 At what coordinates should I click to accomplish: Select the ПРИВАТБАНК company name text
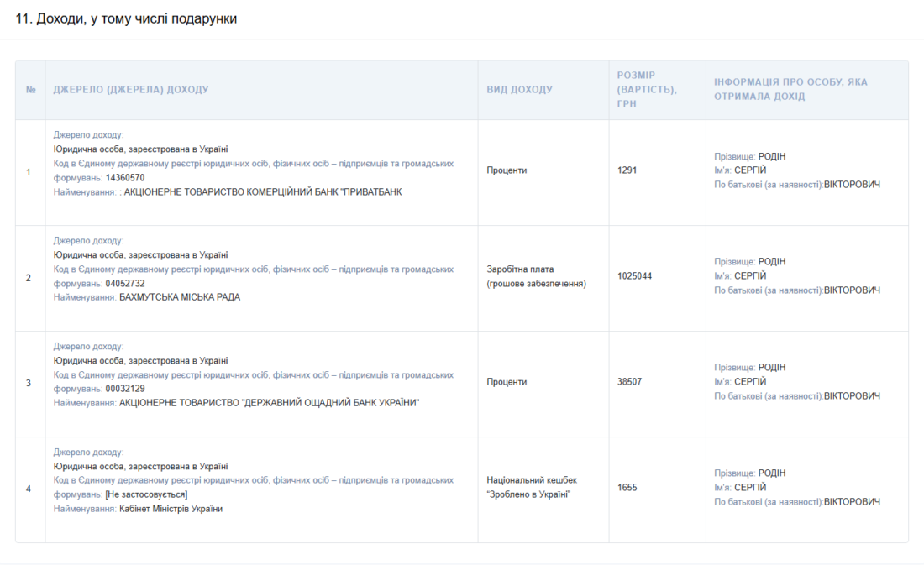pyautogui.click(x=262, y=192)
